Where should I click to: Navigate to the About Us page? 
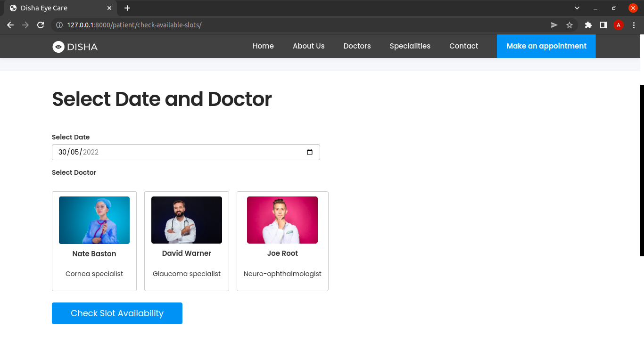pyautogui.click(x=308, y=46)
